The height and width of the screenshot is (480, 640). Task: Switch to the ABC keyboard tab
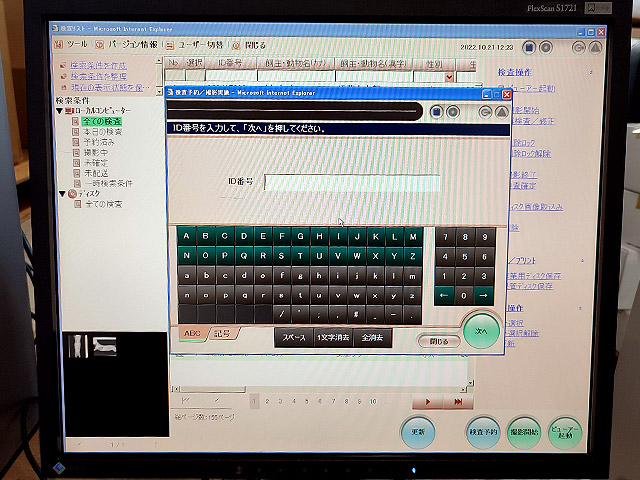(192, 333)
